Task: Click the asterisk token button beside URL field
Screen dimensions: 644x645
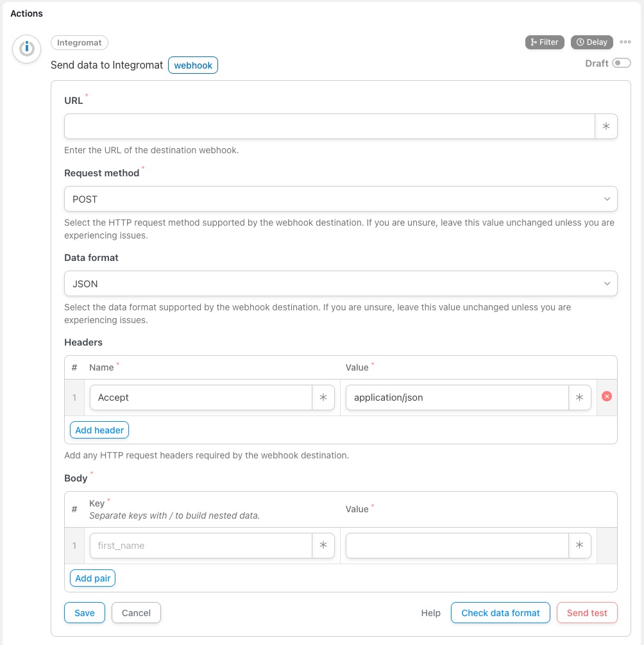Action: [606, 126]
